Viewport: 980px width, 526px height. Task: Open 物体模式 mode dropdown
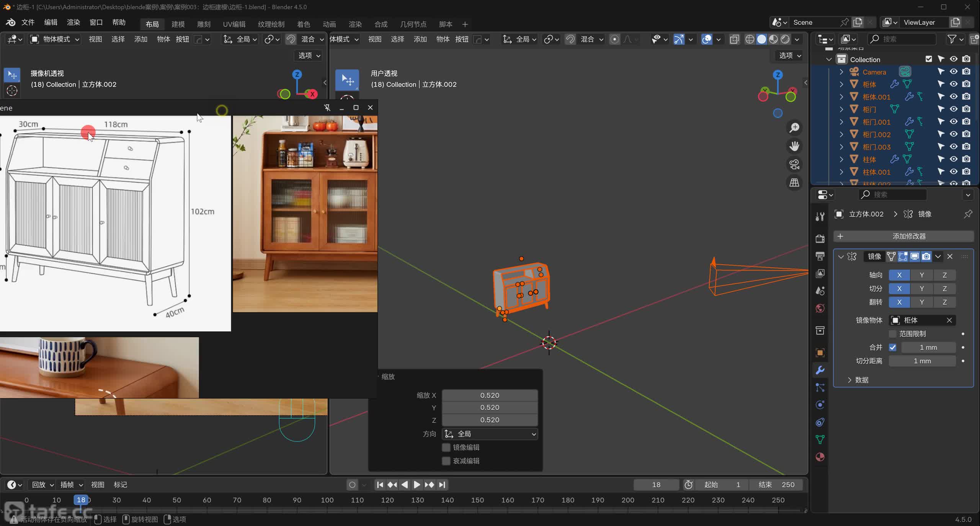56,39
